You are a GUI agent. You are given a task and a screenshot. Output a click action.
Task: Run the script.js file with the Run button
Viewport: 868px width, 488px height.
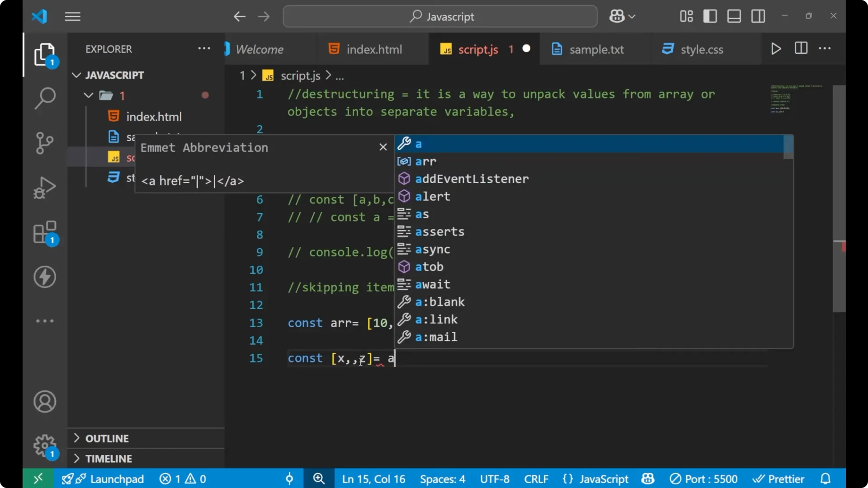(x=776, y=49)
